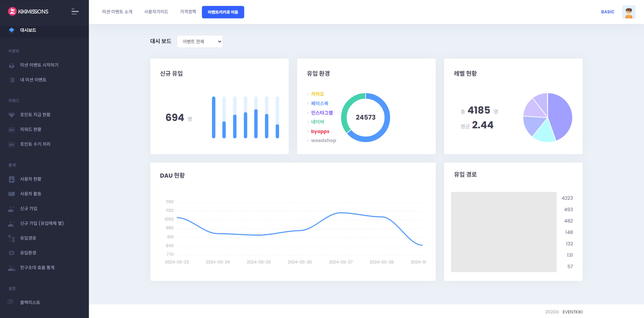This screenshot has width=644, height=318.
Task: Go to 친구초대 효율 통계 page
Action: point(37,267)
